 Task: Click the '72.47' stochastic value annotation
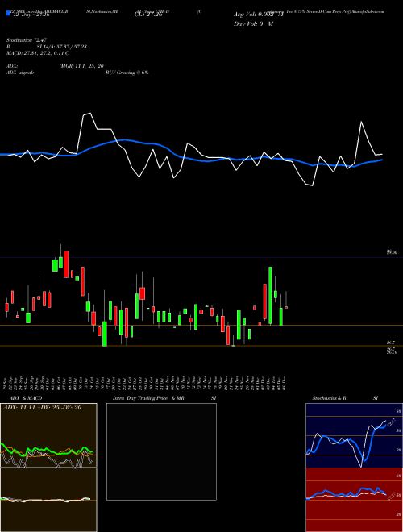click(x=392, y=422)
